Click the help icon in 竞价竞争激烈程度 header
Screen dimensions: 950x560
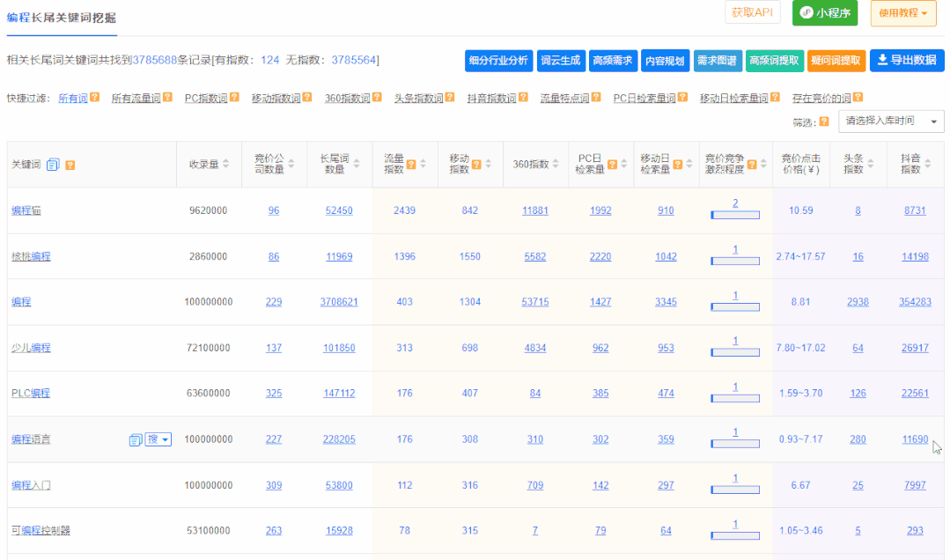[752, 165]
